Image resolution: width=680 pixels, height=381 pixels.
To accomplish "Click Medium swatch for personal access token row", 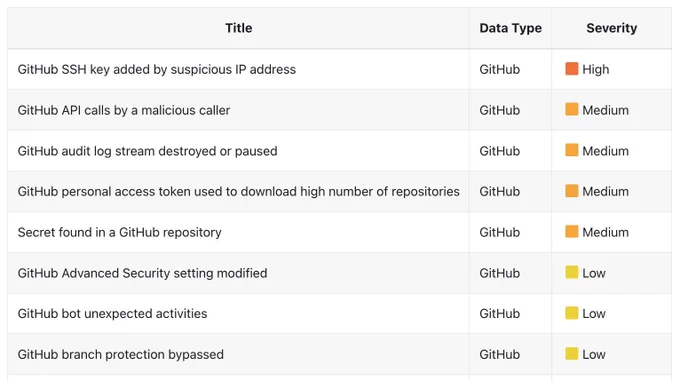I will 572,191.
